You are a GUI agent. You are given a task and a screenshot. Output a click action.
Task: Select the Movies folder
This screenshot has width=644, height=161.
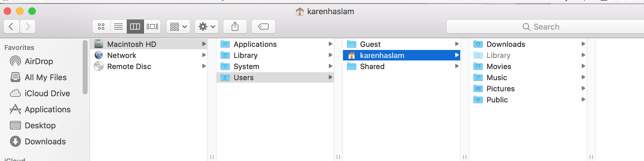[x=528, y=66]
